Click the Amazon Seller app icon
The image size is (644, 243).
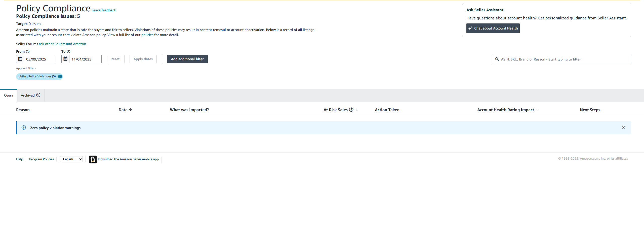point(93,160)
